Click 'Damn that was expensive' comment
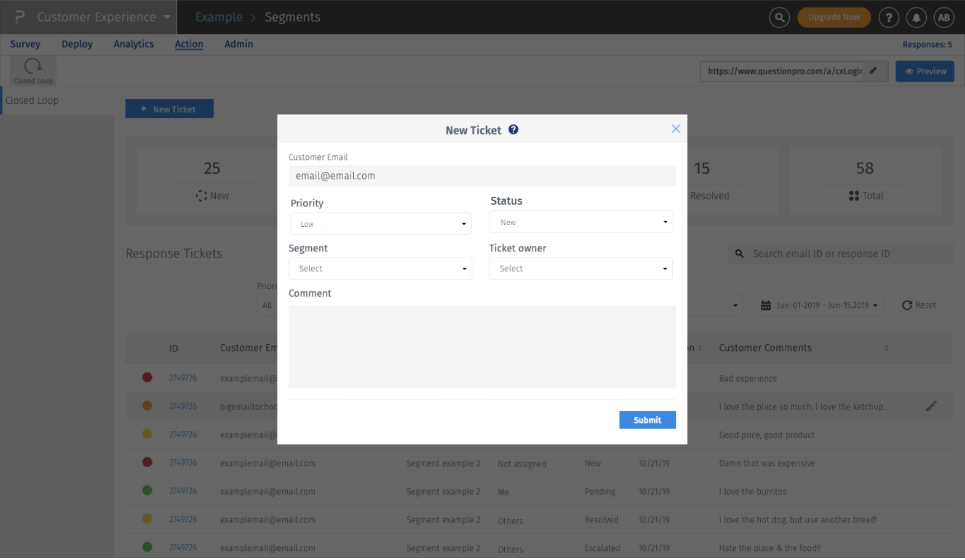The height and width of the screenshot is (560, 965). (x=767, y=463)
